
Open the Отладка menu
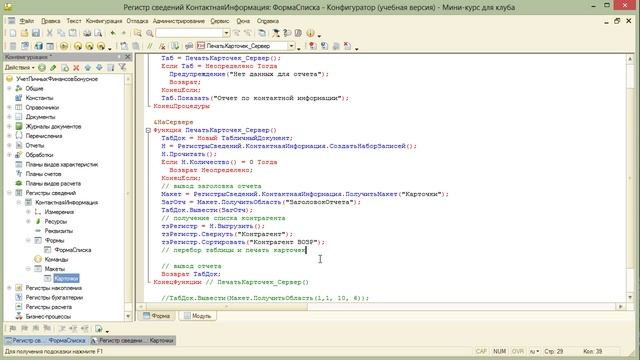pos(137,21)
